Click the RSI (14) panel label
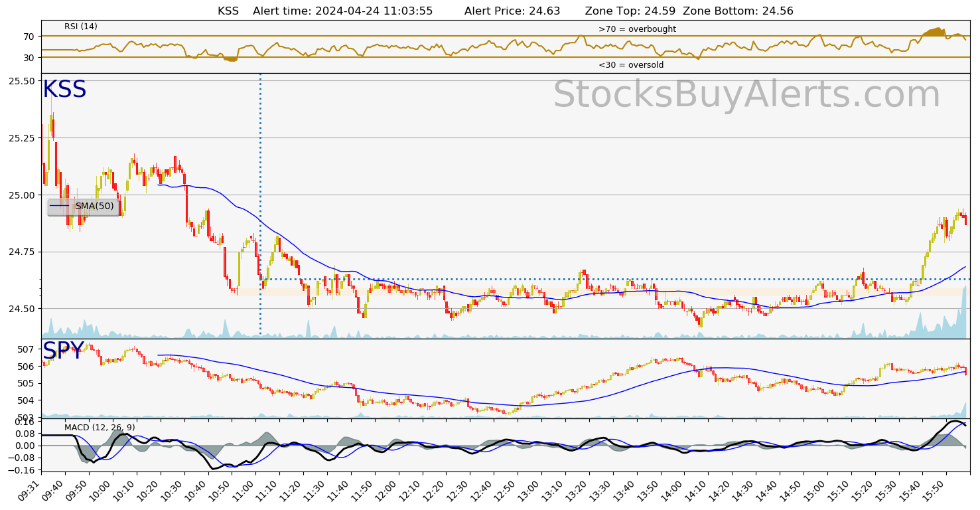980x510 pixels. point(81,27)
